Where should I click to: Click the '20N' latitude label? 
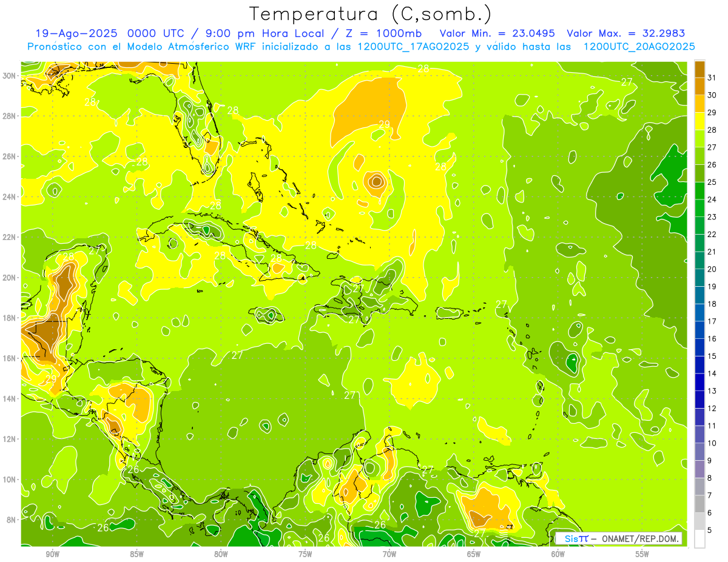[x=10, y=277]
